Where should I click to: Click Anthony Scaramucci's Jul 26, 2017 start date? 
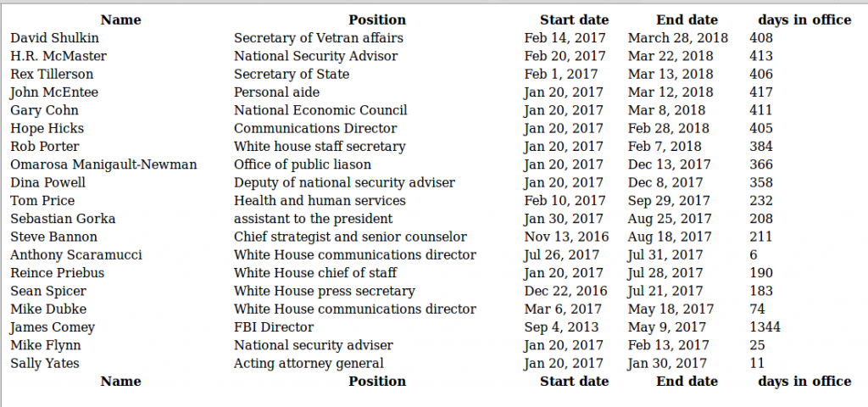(x=562, y=254)
